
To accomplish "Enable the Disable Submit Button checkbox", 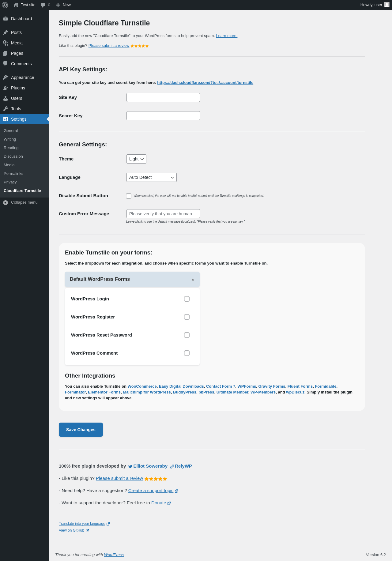I will pos(129,196).
